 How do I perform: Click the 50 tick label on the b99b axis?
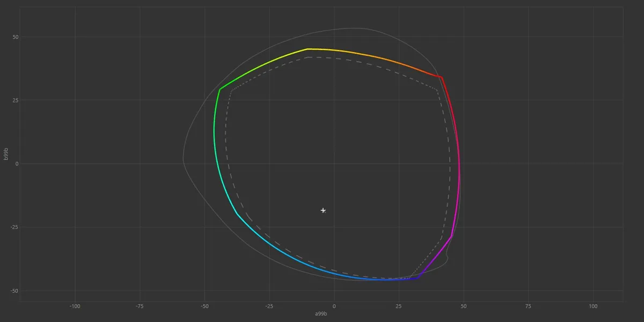[x=16, y=37]
